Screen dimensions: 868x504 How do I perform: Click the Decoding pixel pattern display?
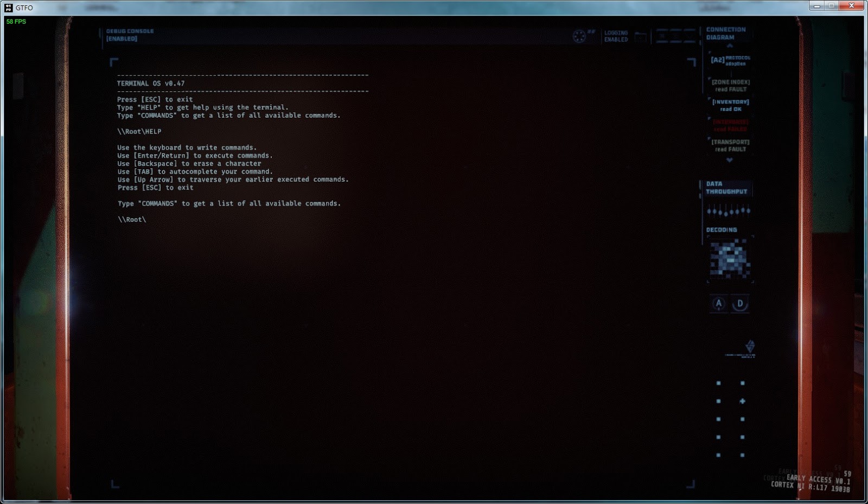pyautogui.click(x=730, y=259)
